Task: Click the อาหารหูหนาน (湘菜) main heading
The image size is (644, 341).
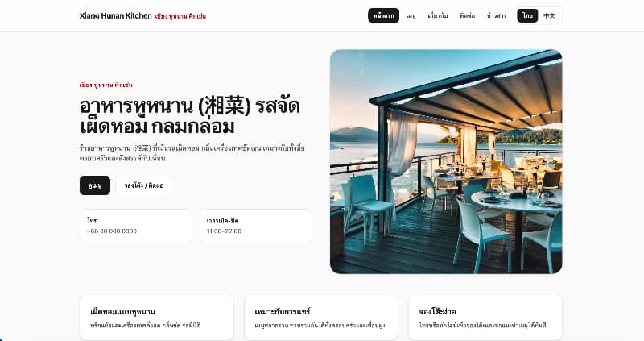Action: pos(190,116)
